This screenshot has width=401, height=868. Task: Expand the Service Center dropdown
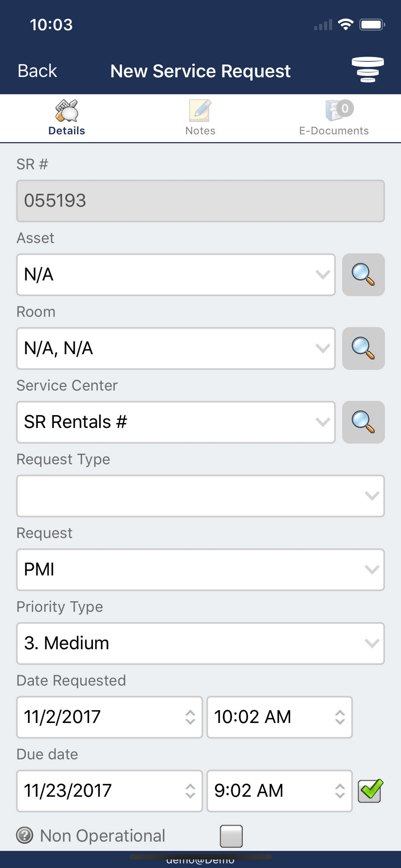point(176,422)
